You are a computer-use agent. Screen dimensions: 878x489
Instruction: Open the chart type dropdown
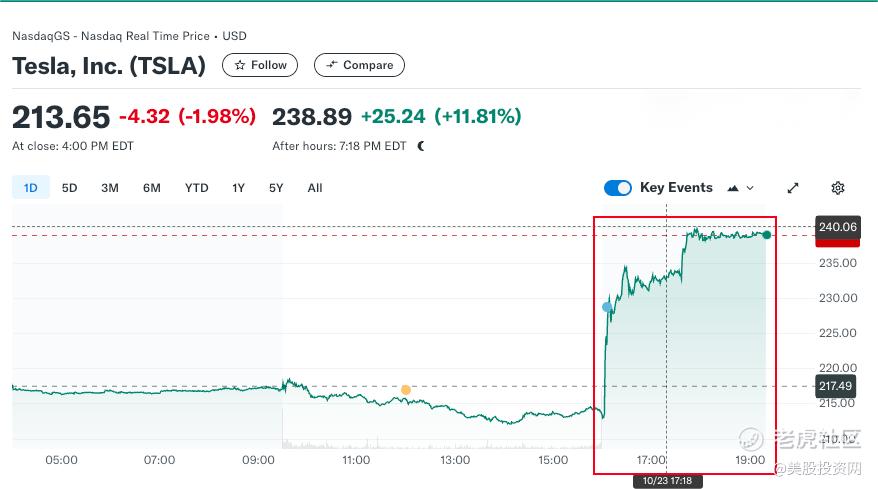[x=741, y=188]
